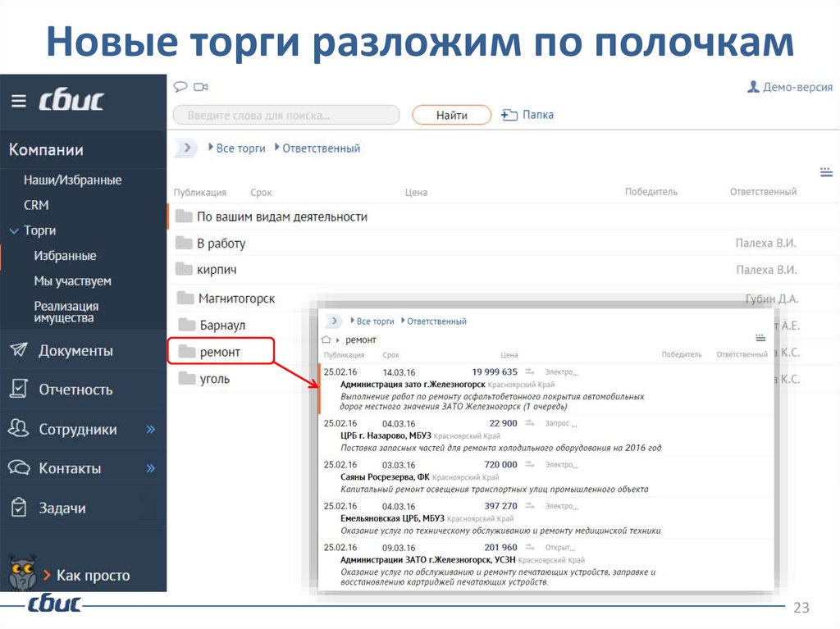Screen dimensions: 840x629
Task: Click the Демо-версия user profile icon
Action: pyautogui.click(x=752, y=87)
